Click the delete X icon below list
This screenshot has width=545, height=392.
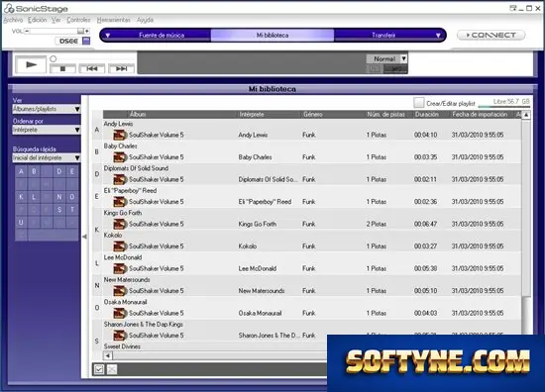pyautogui.click(x=112, y=369)
